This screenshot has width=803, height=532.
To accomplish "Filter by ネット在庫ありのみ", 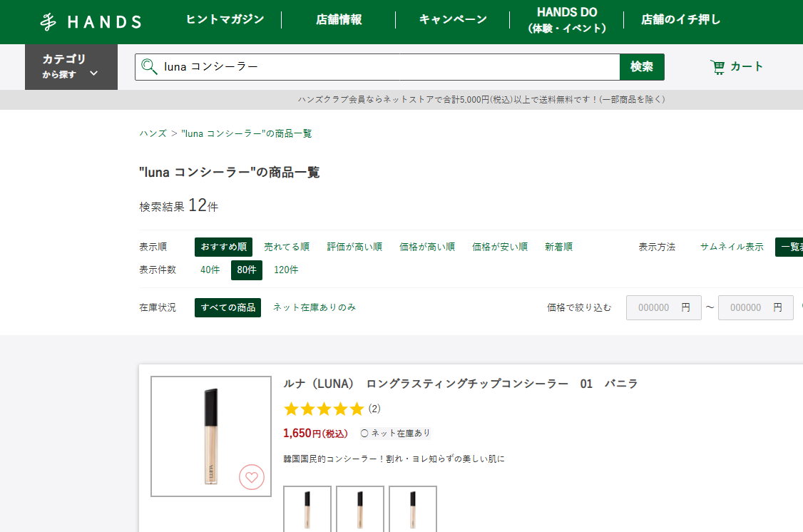I will [314, 307].
